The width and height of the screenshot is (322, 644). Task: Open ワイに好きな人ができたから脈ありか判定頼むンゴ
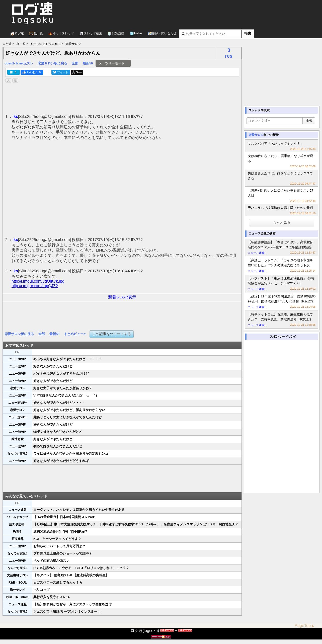coord(71,454)
